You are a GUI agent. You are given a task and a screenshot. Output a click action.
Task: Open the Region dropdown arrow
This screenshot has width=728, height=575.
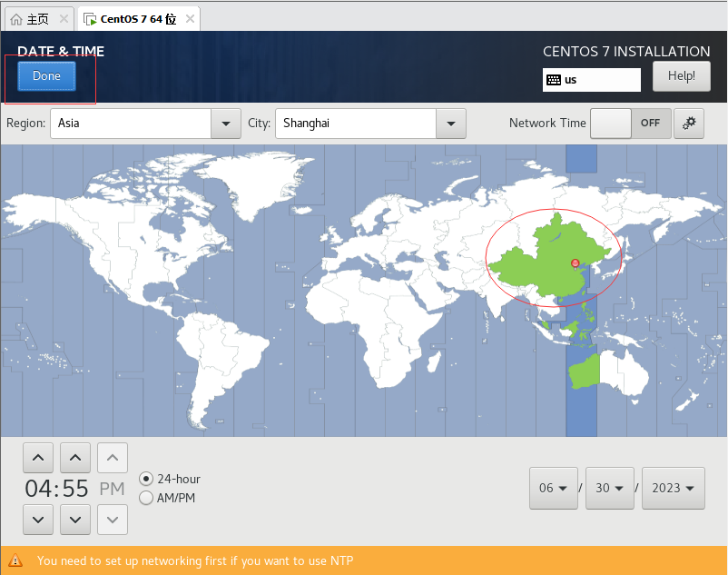pyautogui.click(x=226, y=124)
